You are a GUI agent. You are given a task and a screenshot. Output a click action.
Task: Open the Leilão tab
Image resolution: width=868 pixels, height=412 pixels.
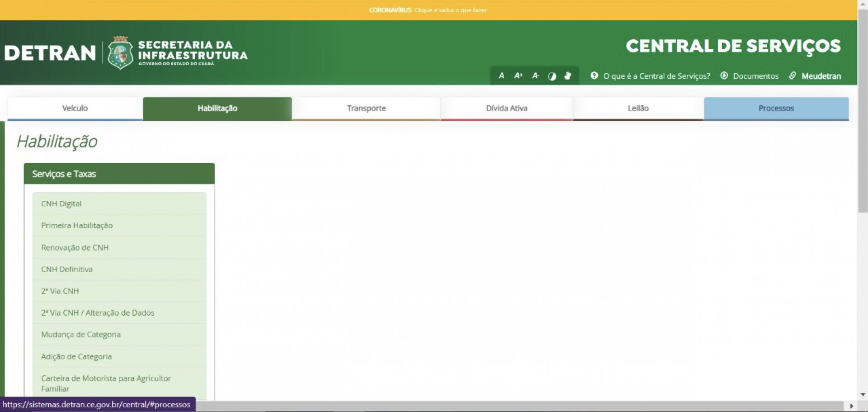(x=638, y=108)
